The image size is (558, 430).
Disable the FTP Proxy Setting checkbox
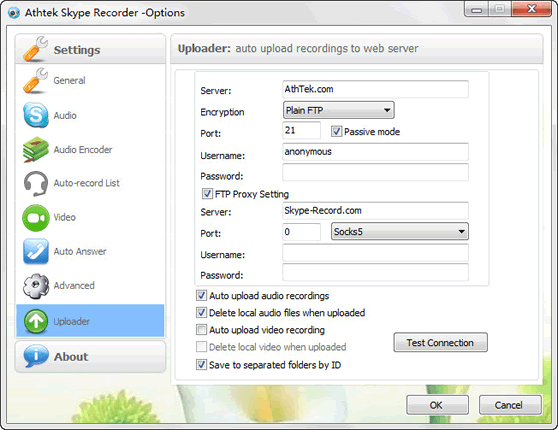207,194
